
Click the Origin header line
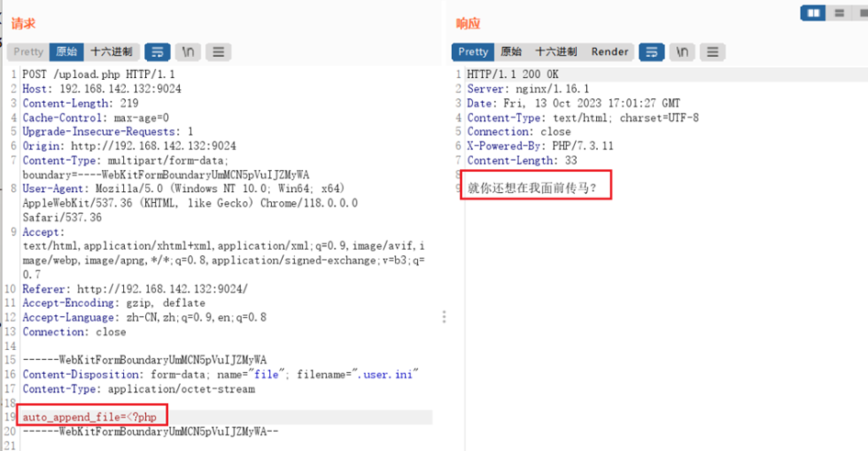[129, 146]
